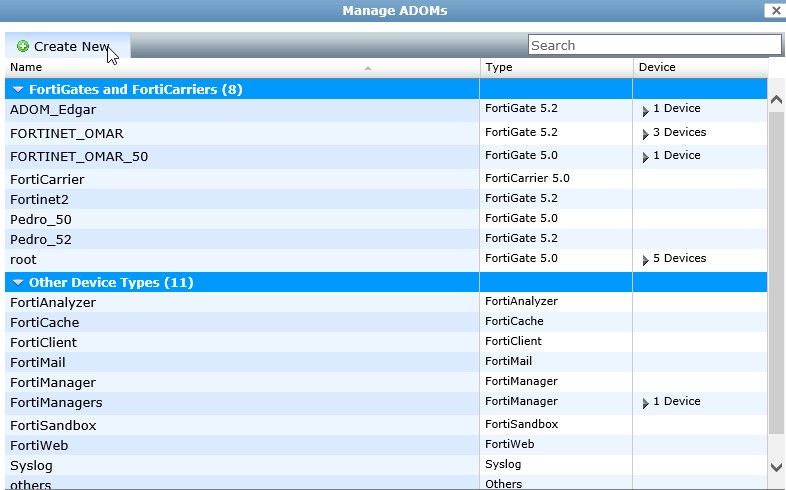The height and width of the screenshot is (490, 786).
Task: Sort by the Name column header
Action: pos(26,67)
